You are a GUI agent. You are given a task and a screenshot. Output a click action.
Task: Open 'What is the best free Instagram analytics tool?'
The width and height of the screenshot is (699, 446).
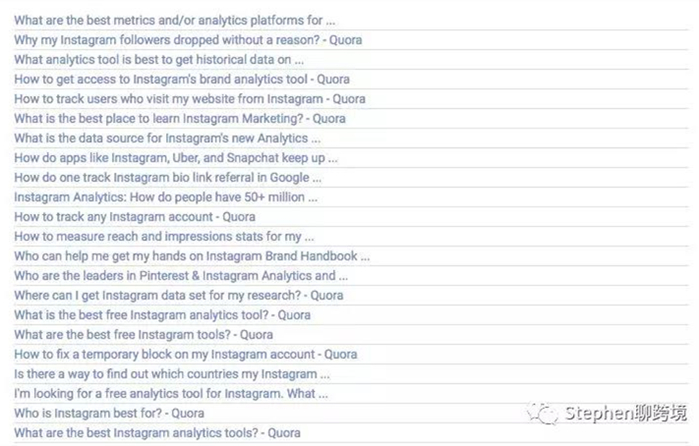162,315
